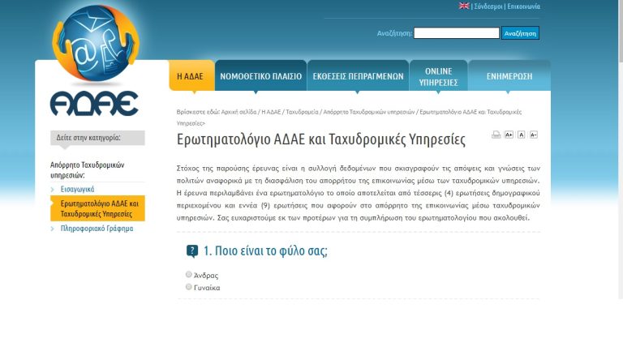Select the Γυναίκα radio option
Viewport: 623px width, 364px height.
point(189,287)
